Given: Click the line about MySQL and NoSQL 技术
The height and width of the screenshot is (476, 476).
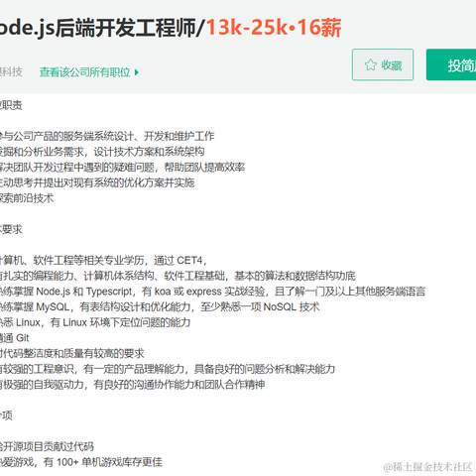Looking at the screenshot, I should (x=160, y=306).
